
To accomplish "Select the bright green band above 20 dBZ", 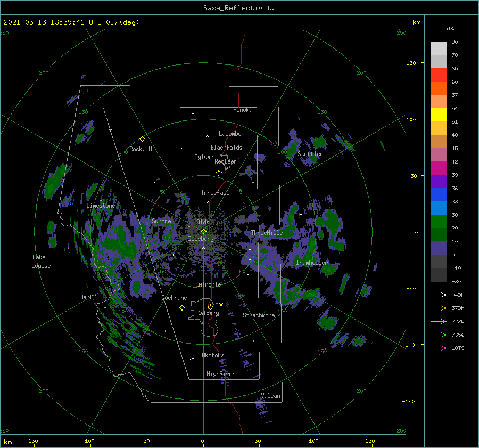I will click(439, 222).
